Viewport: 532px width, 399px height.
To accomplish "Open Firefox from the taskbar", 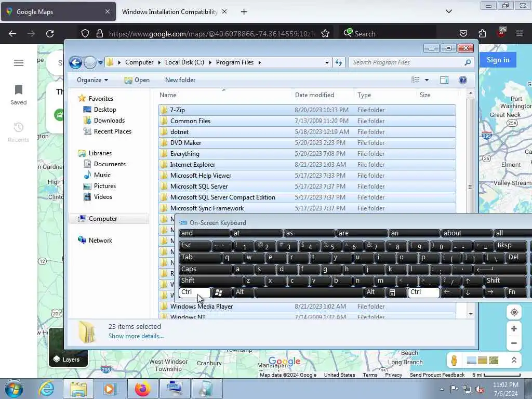I will [x=142, y=389].
